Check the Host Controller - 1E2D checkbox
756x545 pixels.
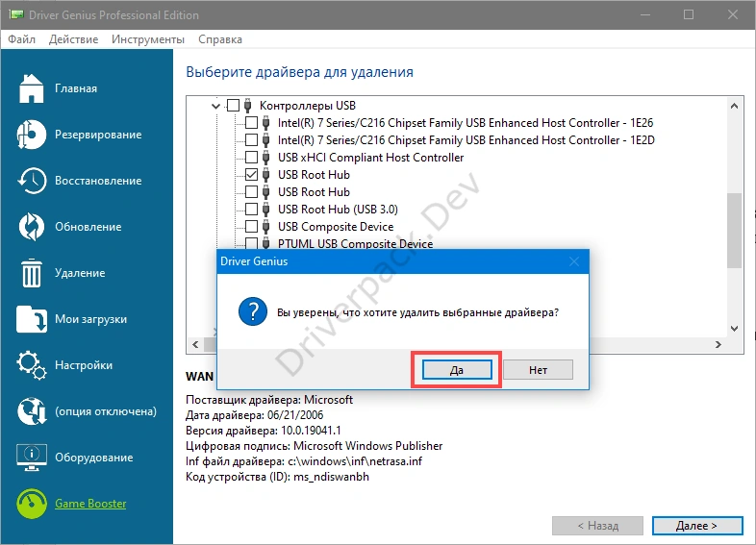tap(251, 139)
